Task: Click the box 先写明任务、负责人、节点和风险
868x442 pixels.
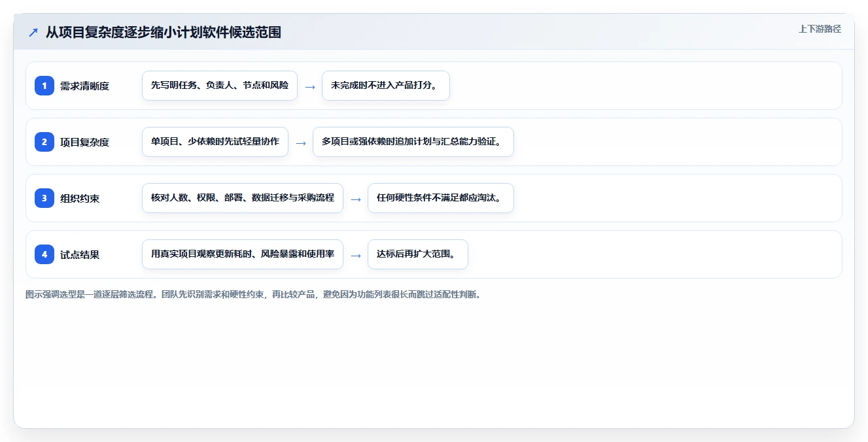Action: click(220, 86)
